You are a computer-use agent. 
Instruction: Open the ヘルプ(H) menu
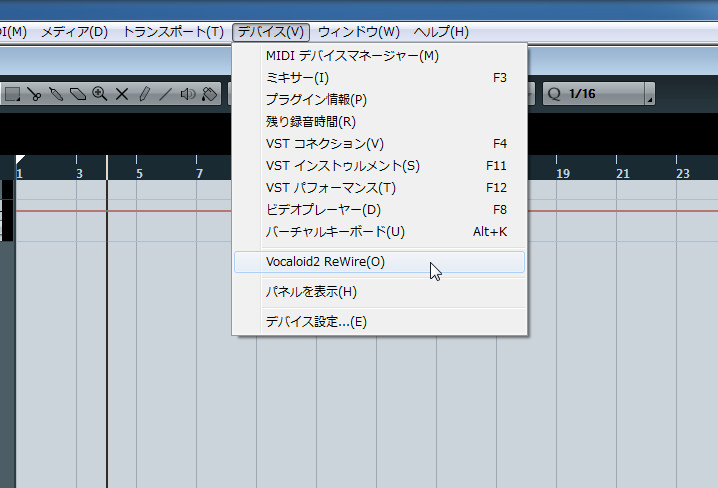click(x=441, y=32)
